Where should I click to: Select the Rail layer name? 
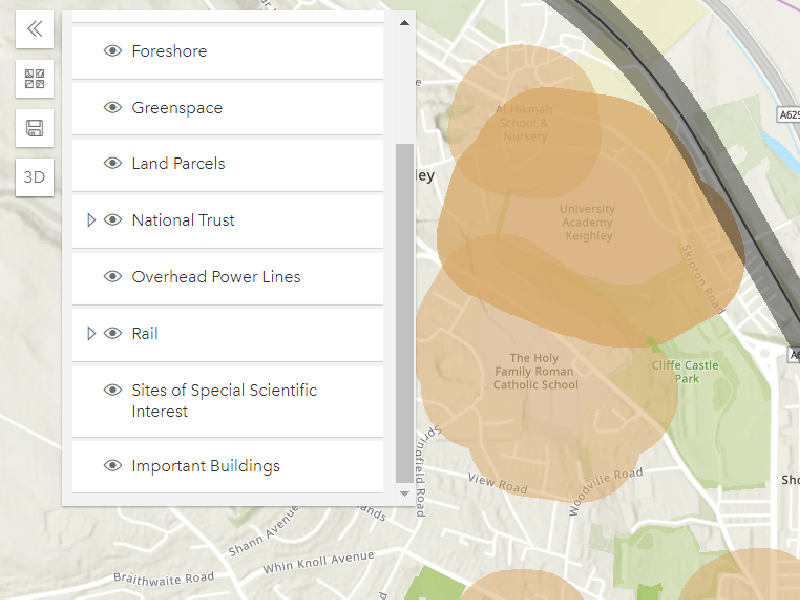point(144,334)
